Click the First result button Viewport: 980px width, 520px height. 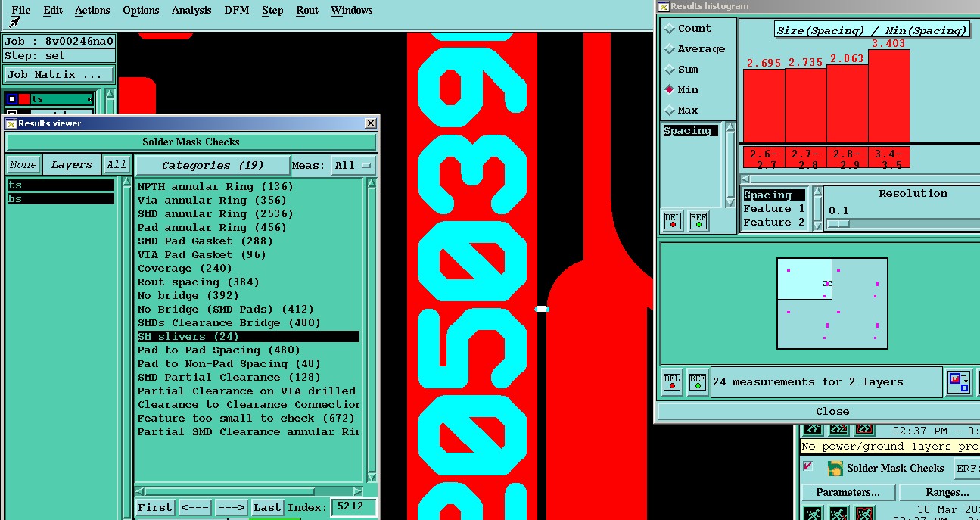pyautogui.click(x=155, y=507)
